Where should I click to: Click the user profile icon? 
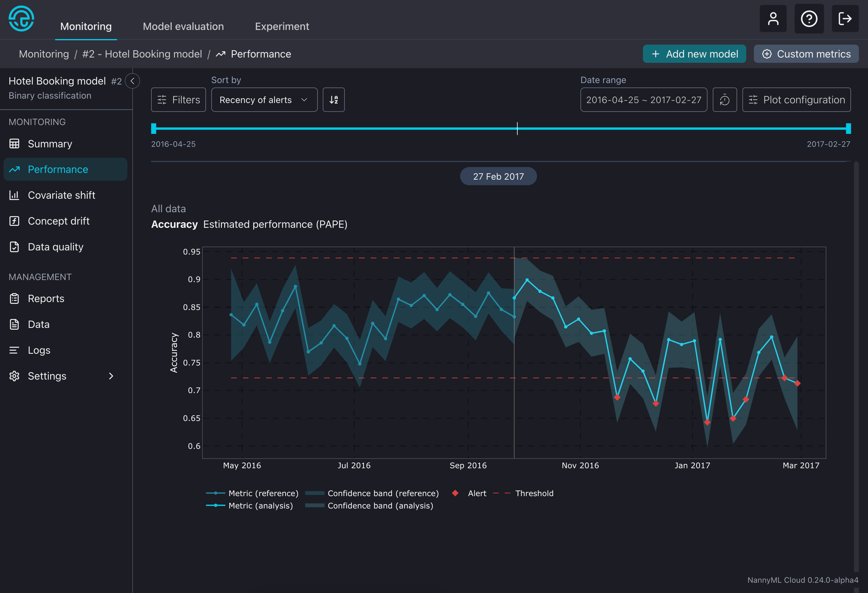773,18
